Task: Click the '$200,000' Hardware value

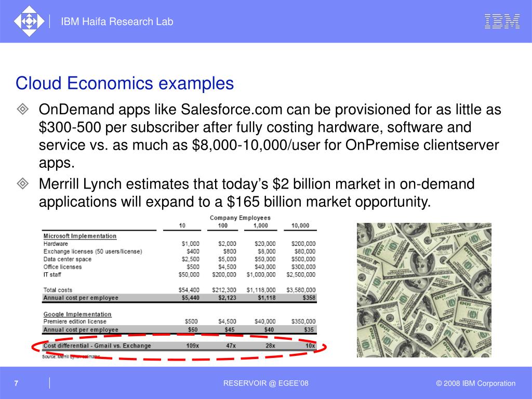Action: pyautogui.click(x=303, y=244)
